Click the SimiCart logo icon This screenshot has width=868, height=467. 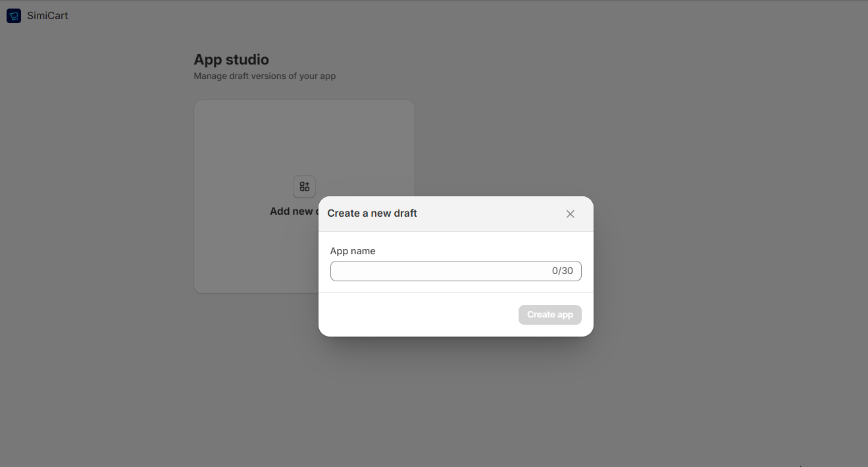14,16
